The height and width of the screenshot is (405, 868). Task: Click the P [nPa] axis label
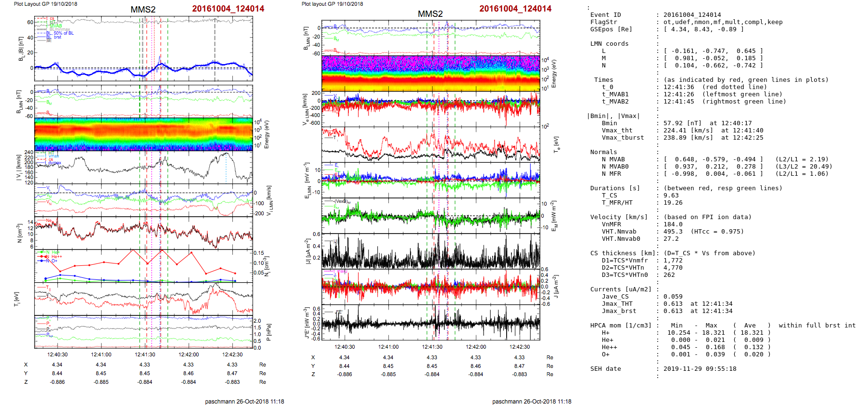pyautogui.click(x=268, y=332)
